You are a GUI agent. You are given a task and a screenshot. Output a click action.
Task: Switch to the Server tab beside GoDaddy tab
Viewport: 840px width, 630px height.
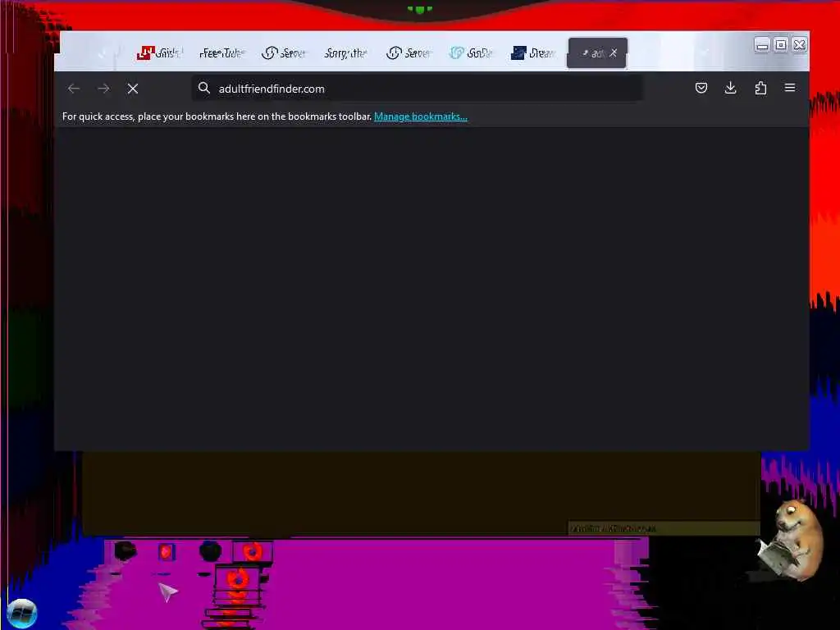[409, 53]
